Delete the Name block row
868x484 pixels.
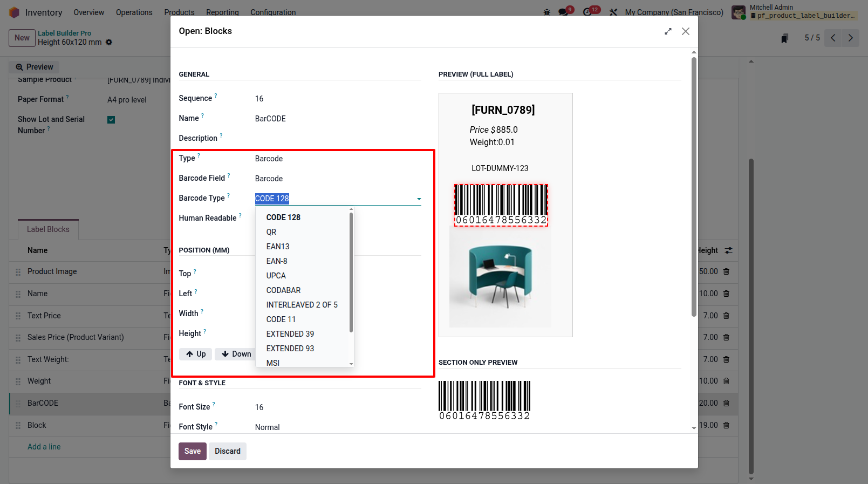coord(726,294)
